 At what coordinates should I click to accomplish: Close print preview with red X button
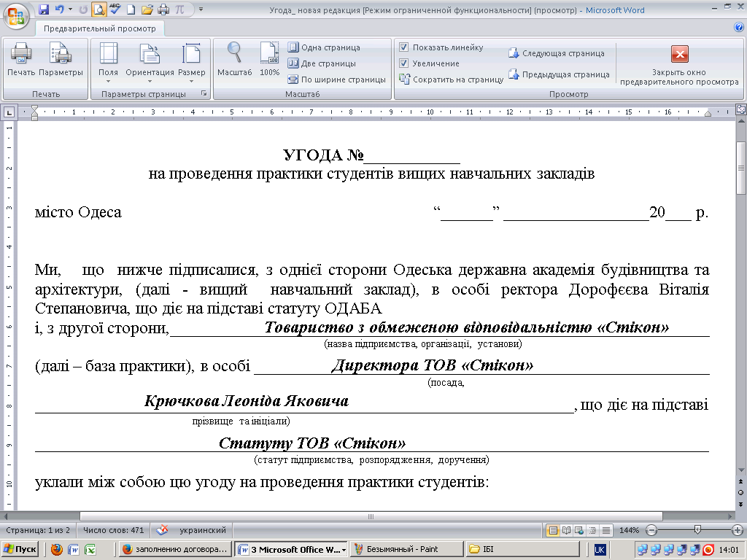[679, 54]
